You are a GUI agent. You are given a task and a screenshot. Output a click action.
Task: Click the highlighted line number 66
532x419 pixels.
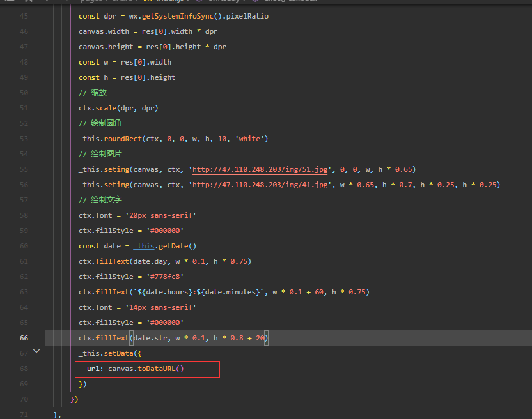coord(24,338)
